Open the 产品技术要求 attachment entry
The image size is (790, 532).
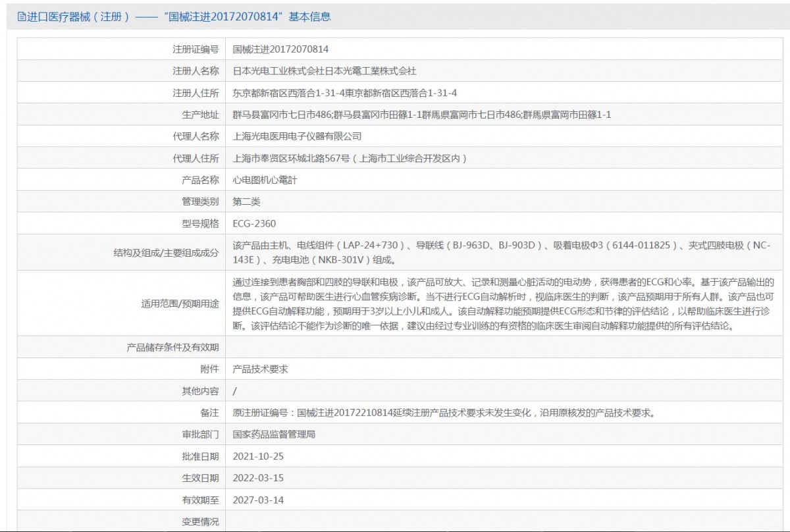261,369
